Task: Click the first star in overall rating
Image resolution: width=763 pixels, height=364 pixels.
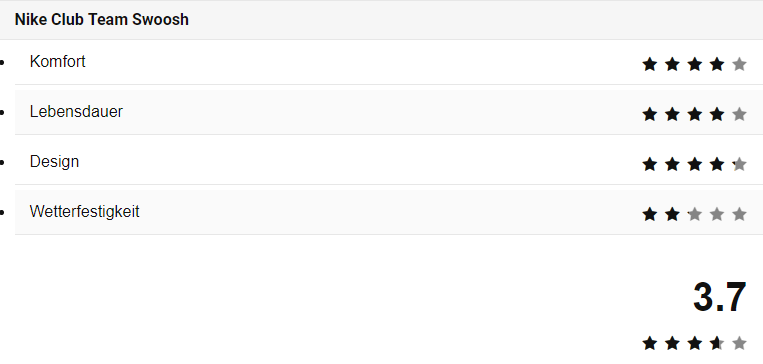Action: click(x=650, y=343)
